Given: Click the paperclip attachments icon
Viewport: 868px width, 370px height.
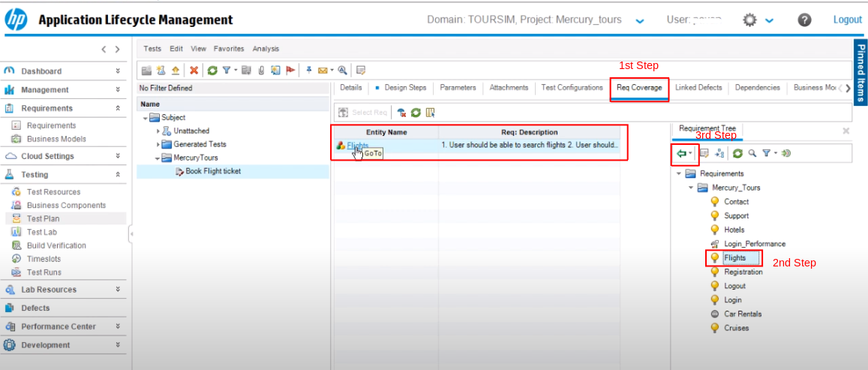Looking at the screenshot, I should click(x=262, y=71).
